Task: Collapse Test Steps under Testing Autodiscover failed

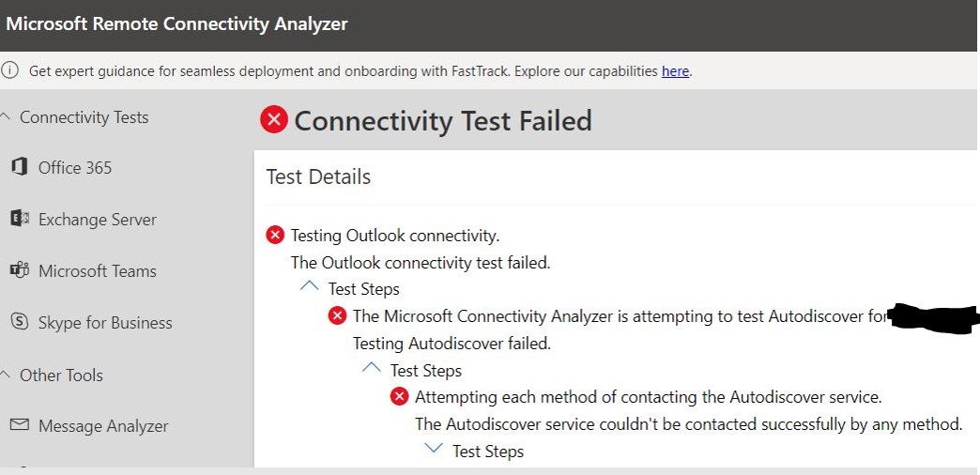Action: (371, 367)
